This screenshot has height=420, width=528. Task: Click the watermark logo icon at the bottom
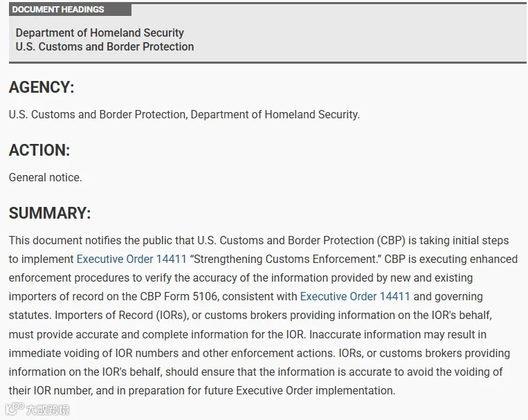pos(15,409)
